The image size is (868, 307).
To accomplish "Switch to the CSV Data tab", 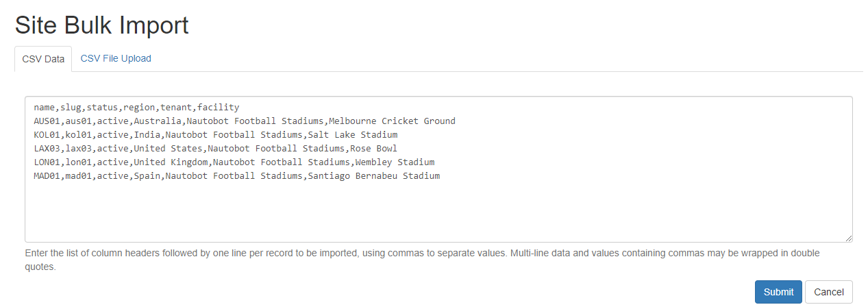I will [x=43, y=59].
